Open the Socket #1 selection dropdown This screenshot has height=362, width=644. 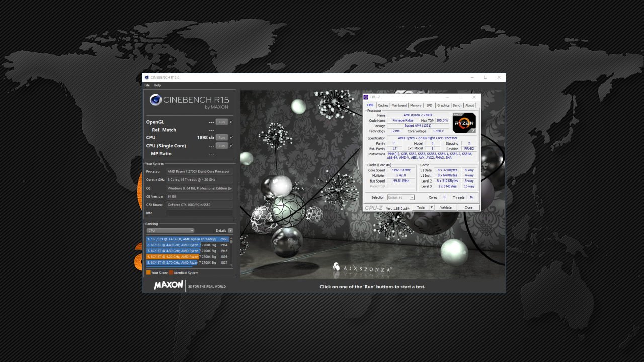tap(400, 198)
